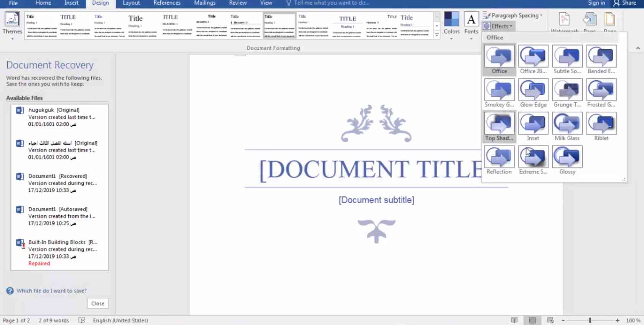Open 'Which file do I want to save?' link
This screenshot has height=325, width=644.
(x=51, y=291)
